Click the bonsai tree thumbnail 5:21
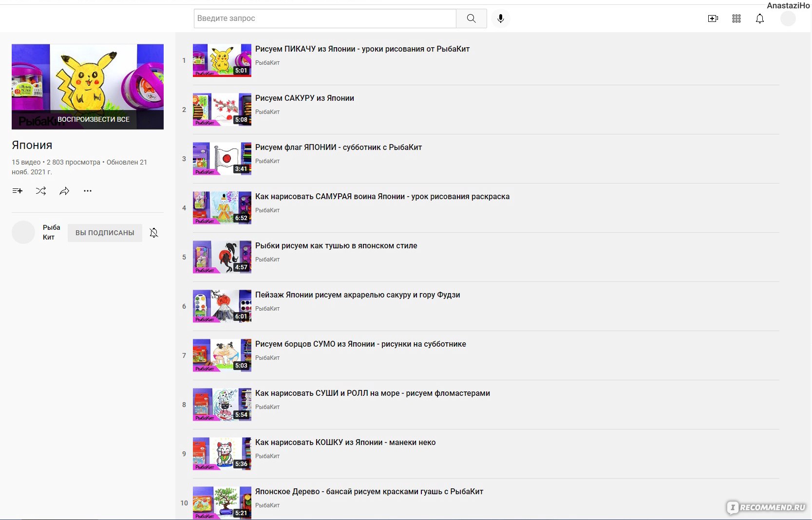Viewport: 812px width, 520px height. pyautogui.click(x=222, y=503)
